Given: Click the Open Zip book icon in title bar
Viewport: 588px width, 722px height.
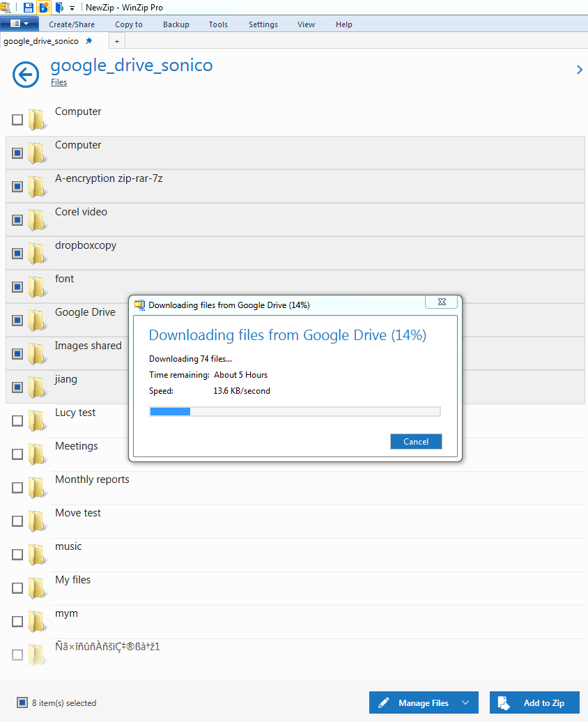Looking at the screenshot, I should point(59,8).
